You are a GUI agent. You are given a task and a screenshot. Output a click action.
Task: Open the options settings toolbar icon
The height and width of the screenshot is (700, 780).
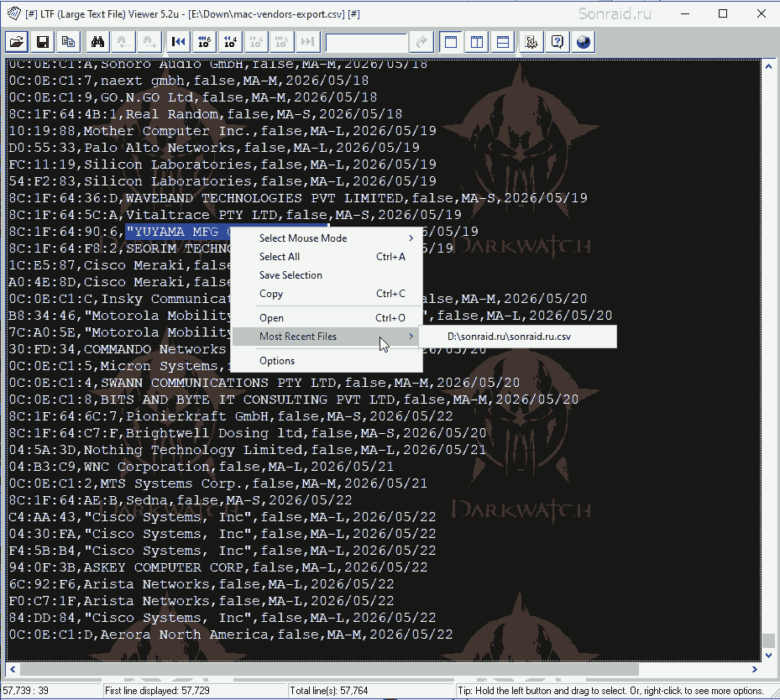click(531, 42)
